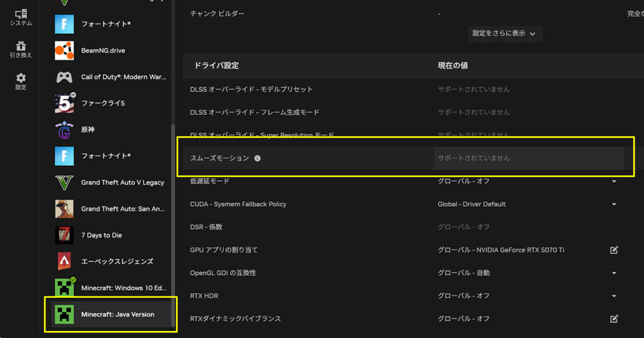Click RTX HDR setting label
This screenshot has width=644, height=338.
point(204,296)
